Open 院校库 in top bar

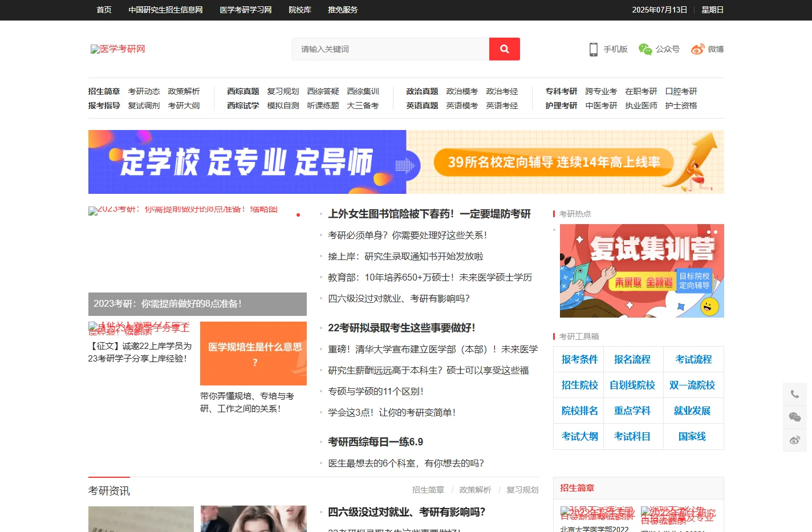pyautogui.click(x=300, y=10)
